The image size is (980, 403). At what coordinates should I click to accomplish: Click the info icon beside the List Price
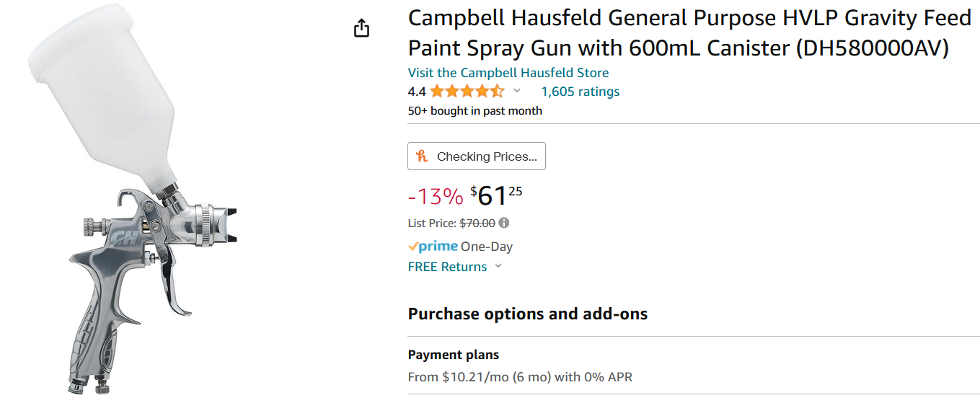click(x=504, y=223)
